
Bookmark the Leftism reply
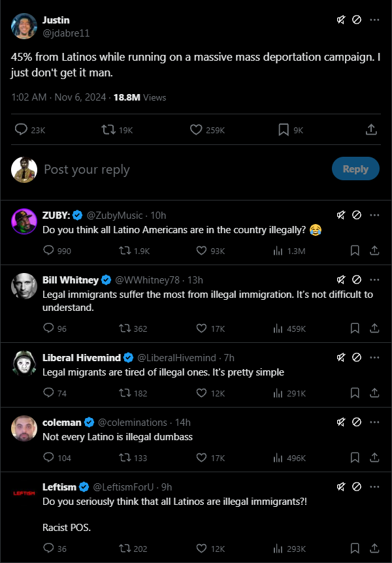click(x=355, y=548)
